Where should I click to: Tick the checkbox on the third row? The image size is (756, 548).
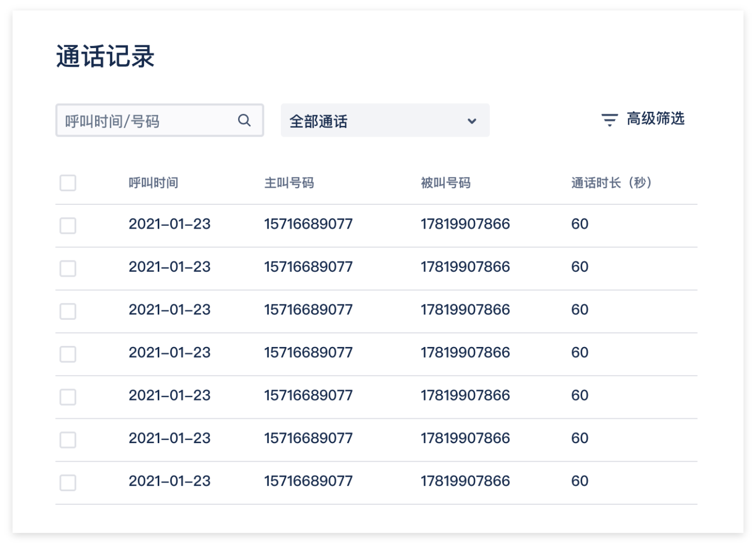point(68,311)
